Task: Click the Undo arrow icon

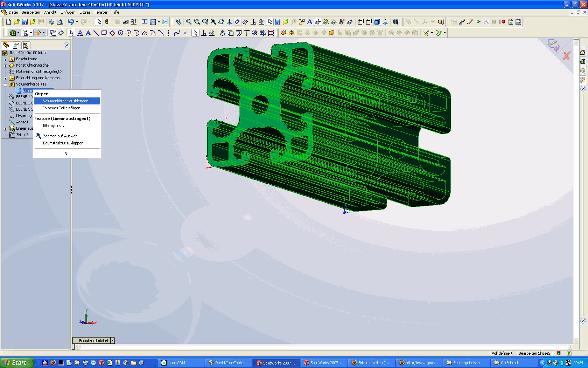Action: tap(71, 22)
